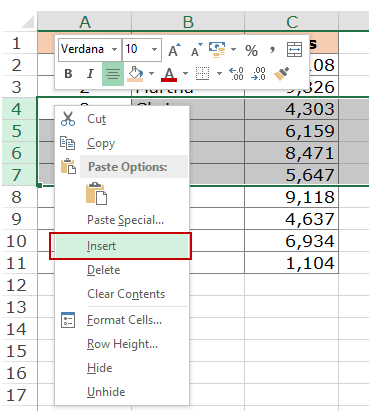Open Accounting Number Format dropdown arrow

click(x=233, y=50)
